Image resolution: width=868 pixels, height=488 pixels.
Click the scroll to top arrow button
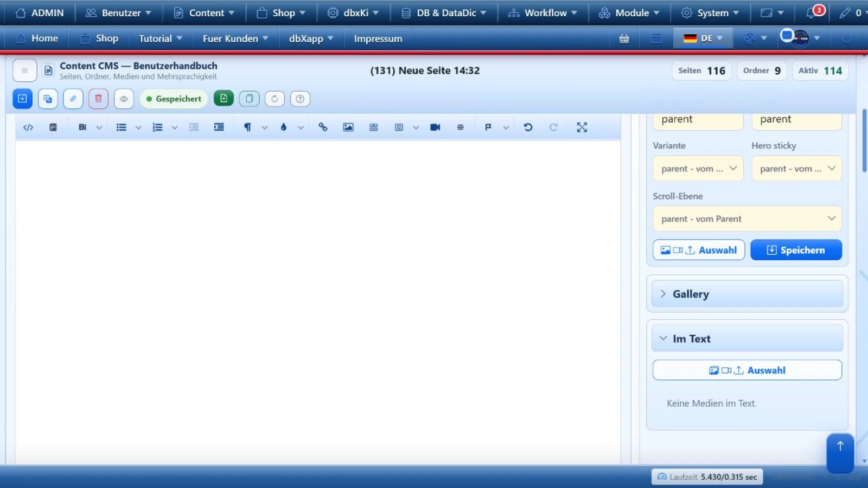840,453
